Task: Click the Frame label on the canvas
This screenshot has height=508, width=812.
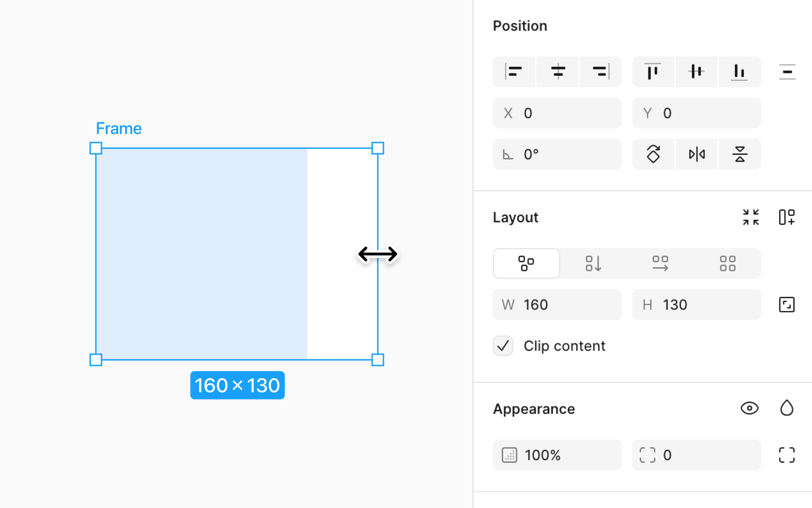Action: point(119,128)
